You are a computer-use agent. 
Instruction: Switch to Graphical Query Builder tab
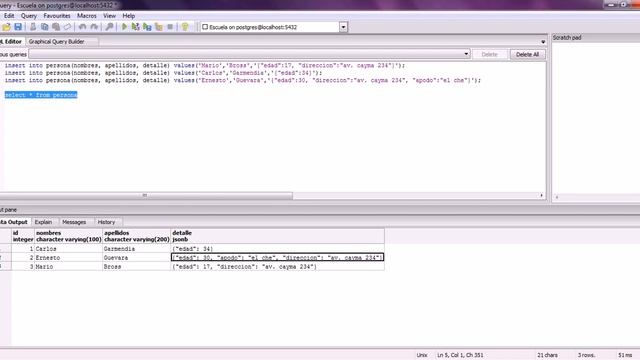pos(56,42)
